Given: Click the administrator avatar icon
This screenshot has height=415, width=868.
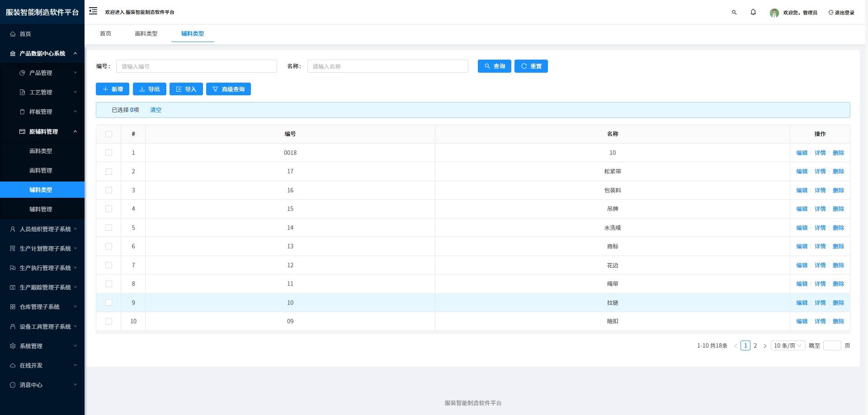Looking at the screenshot, I should 774,13.
